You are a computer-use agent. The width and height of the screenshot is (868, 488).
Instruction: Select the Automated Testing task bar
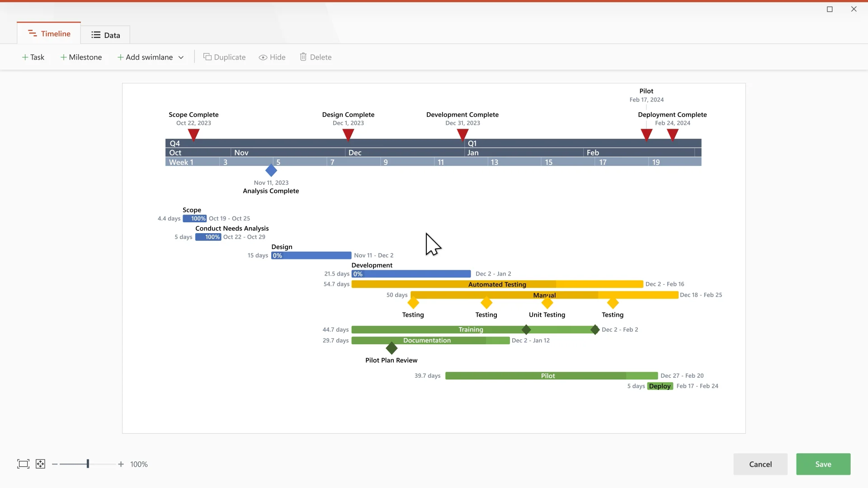click(x=497, y=284)
